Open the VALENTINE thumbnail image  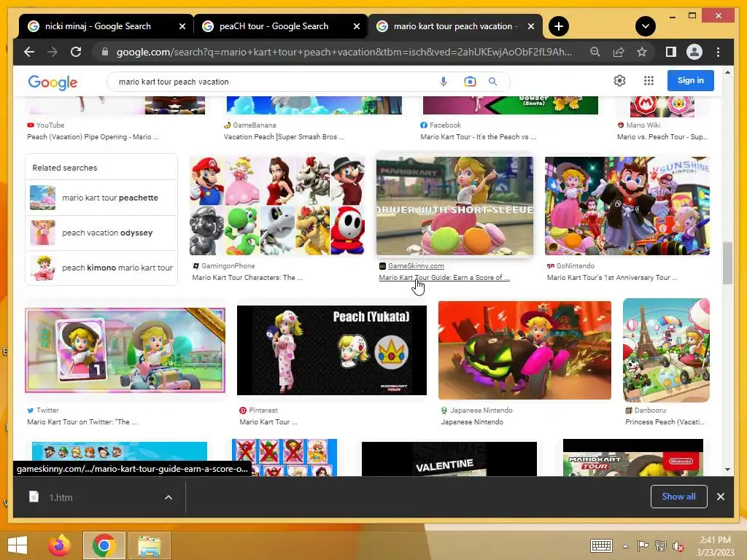pos(449,459)
